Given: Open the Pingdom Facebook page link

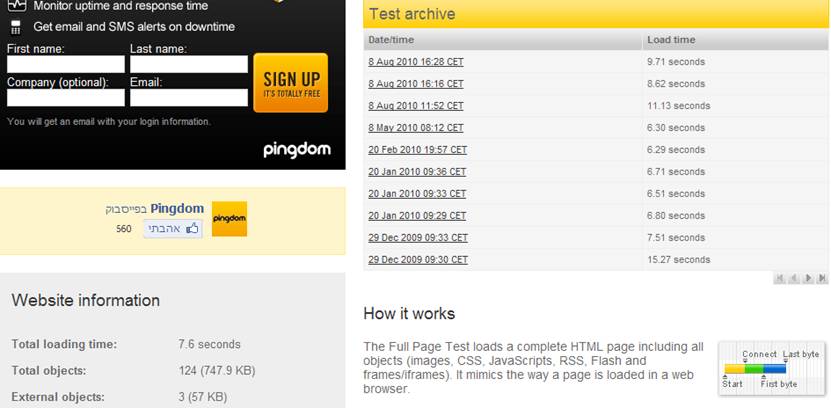Looking at the screenshot, I should [177, 208].
